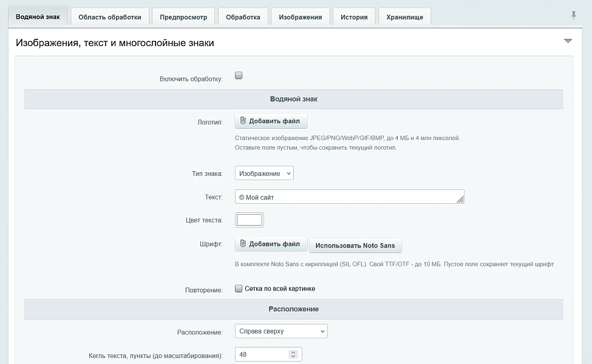Select the 'Изображения' tab
The width and height of the screenshot is (592, 364).
301,17
